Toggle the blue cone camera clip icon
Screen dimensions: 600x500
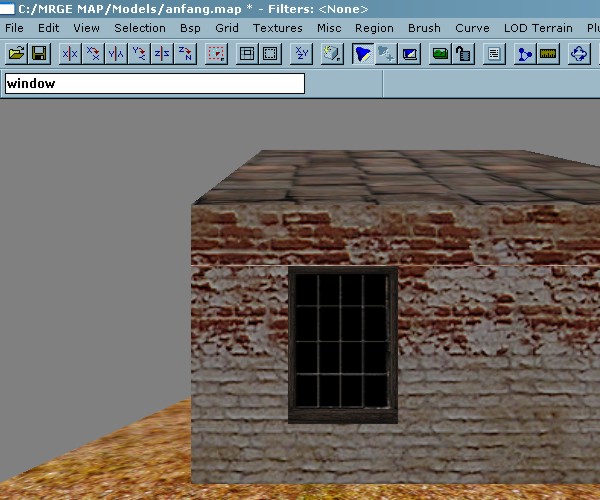pos(363,54)
